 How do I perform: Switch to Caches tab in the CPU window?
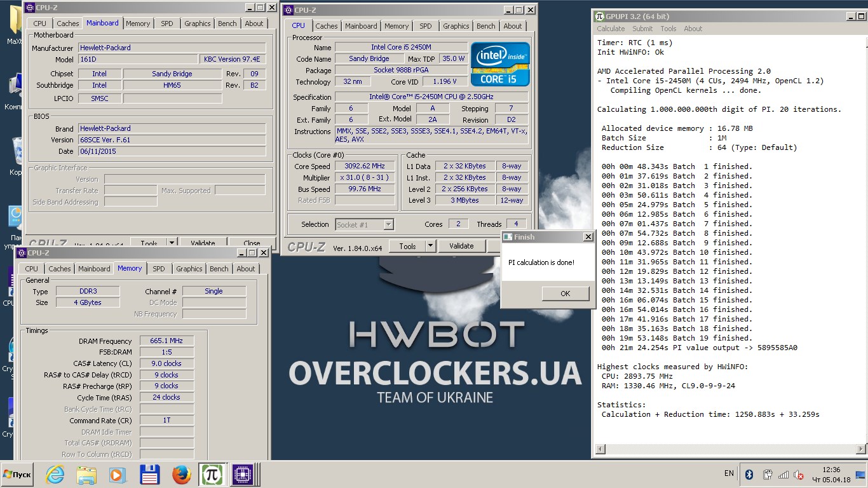click(x=327, y=26)
